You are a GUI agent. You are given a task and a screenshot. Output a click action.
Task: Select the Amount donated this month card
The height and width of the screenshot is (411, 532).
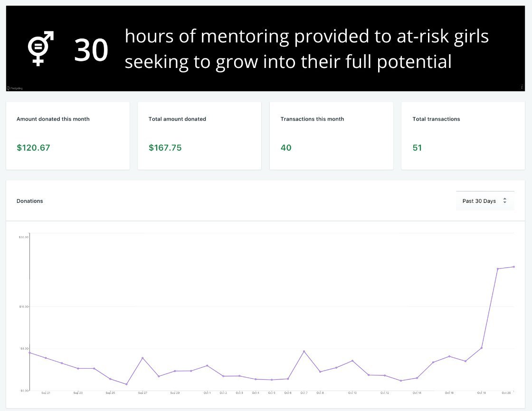point(68,135)
